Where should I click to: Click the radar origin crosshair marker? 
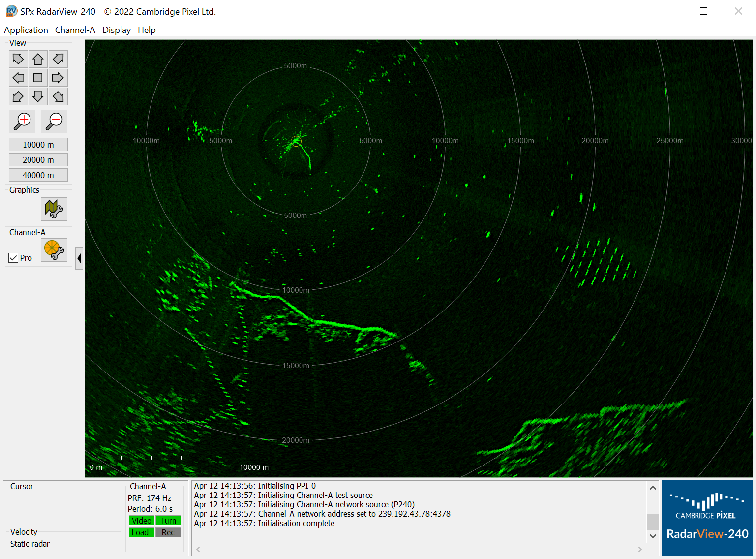[x=296, y=141]
